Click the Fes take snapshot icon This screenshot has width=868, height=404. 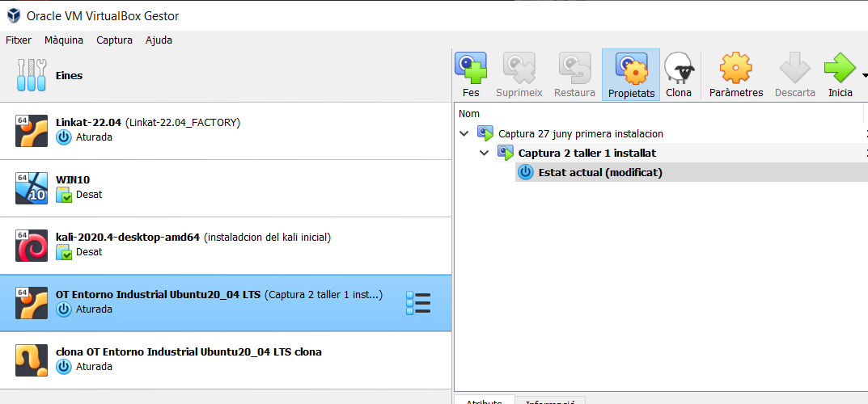(x=471, y=67)
